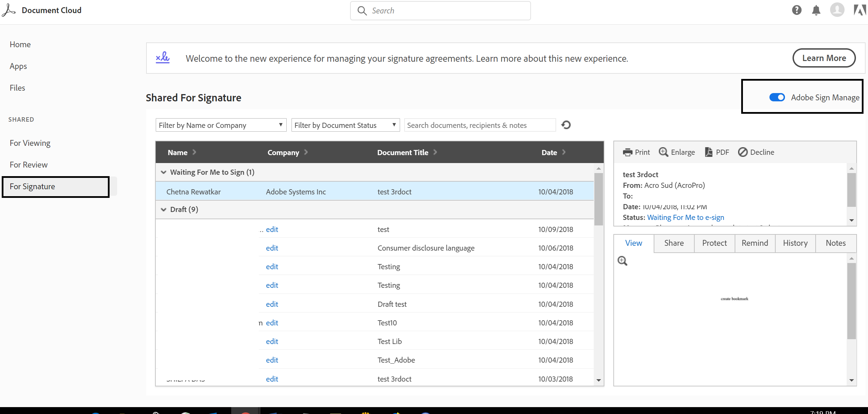This screenshot has height=414, width=868.
Task: Select For Review in the sidebar
Action: (29, 164)
